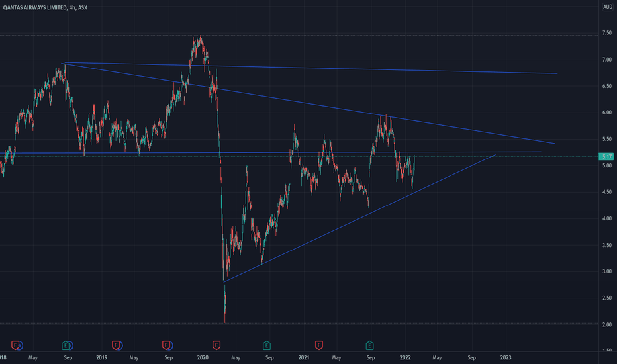
Task: Click the 3.50 price axis label
Action: (x=607, y=245)
